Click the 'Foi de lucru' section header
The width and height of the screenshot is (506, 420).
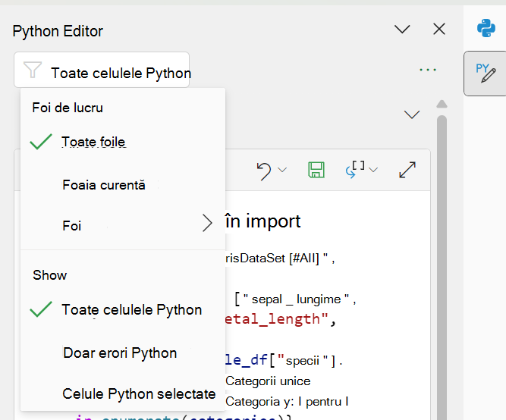(x=68, y=108)
